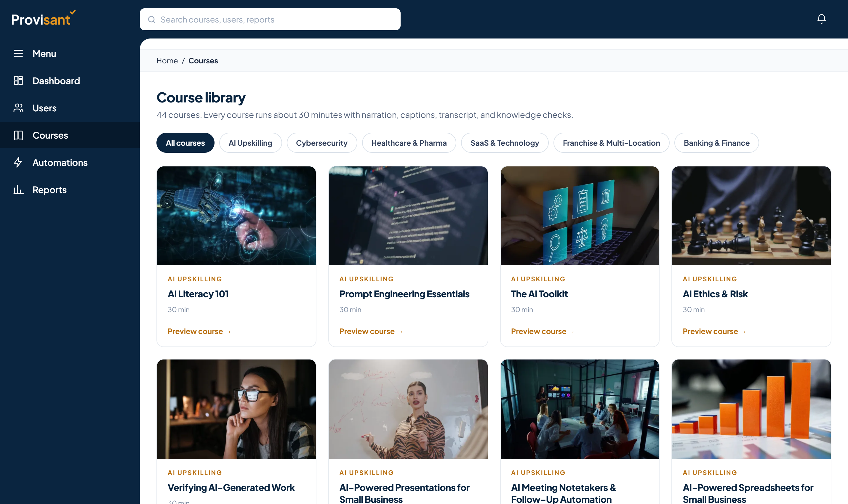
Task: Open Prompt Engineering Essentials code screen thumbnail
Action: coord(408,216)
